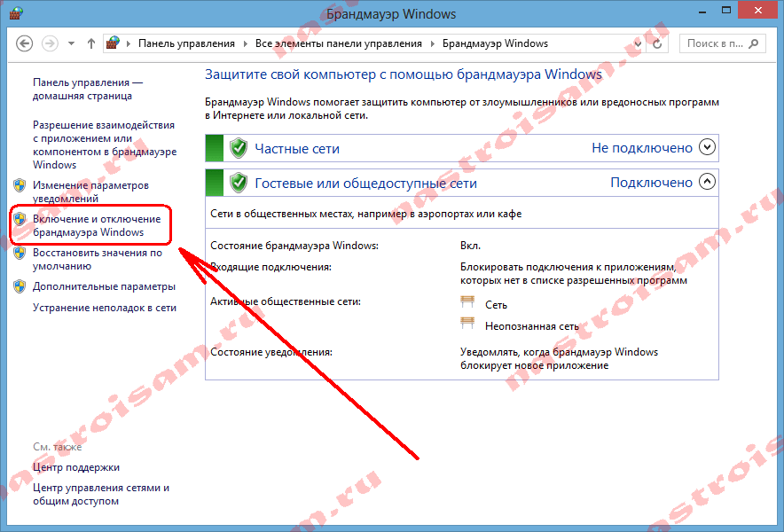Image resolution: width=784 pixels, height=532 pixels.
Task: Click the Forward navigation arrow
Action: coord(50,43)
